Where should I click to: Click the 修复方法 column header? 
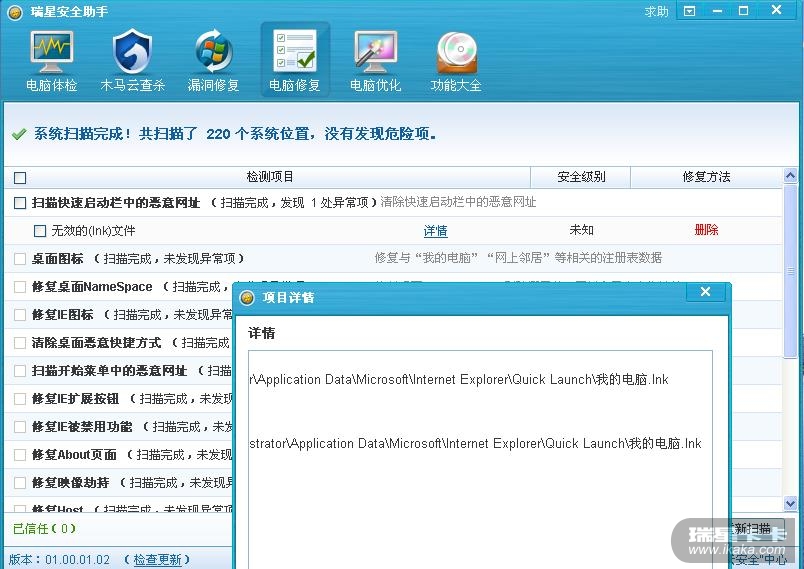coord(706,177)
